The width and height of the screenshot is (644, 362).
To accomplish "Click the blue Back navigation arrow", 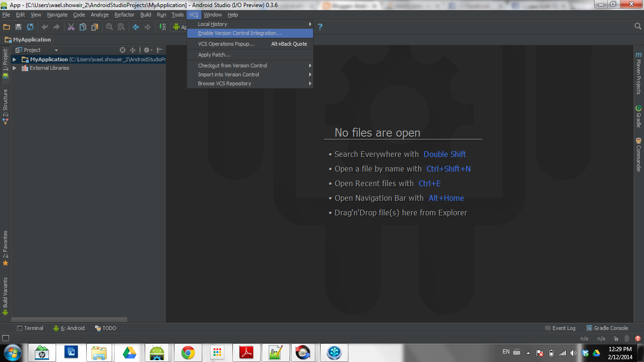I will click(136, 27).
